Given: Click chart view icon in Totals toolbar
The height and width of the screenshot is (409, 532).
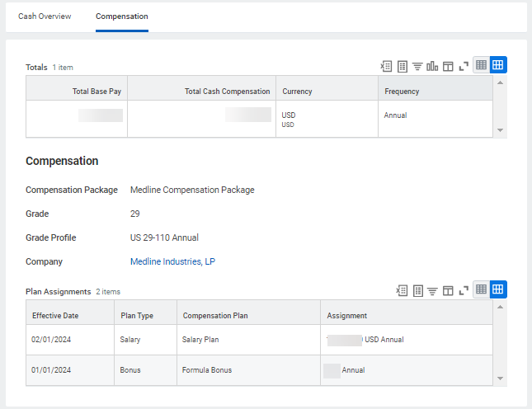Looking at the screenshot, I should pos(432,66).
